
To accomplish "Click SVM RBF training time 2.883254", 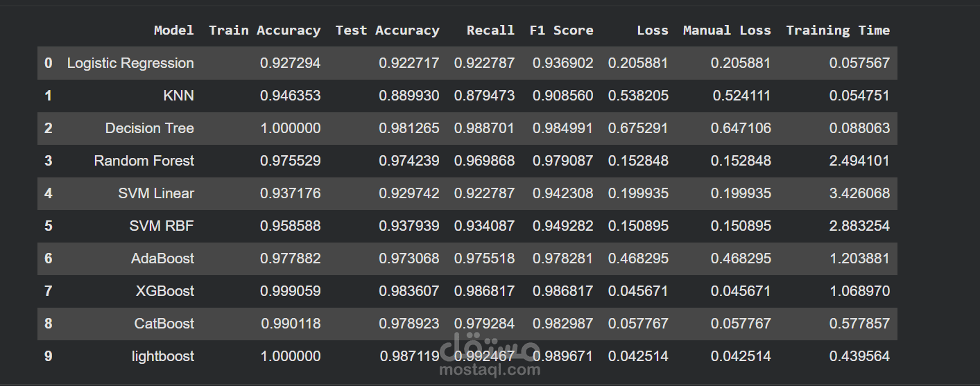I will 860,226.
